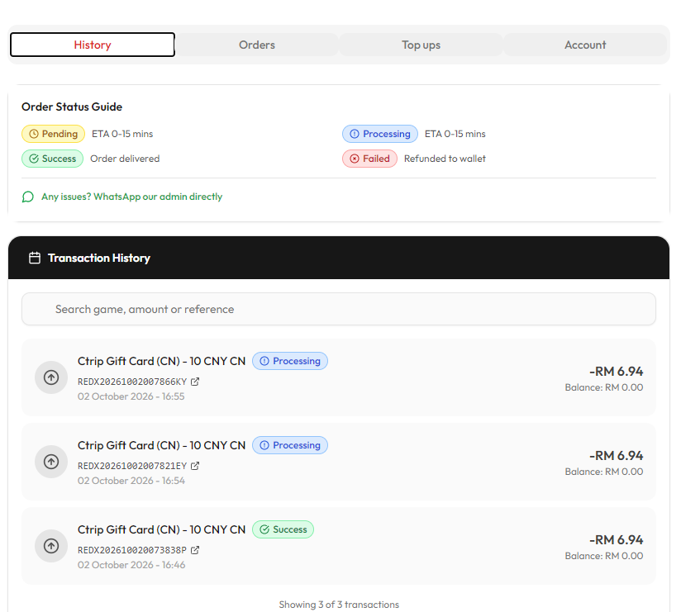Click the 'Transaction History' header title

click(x=99, y=258)
